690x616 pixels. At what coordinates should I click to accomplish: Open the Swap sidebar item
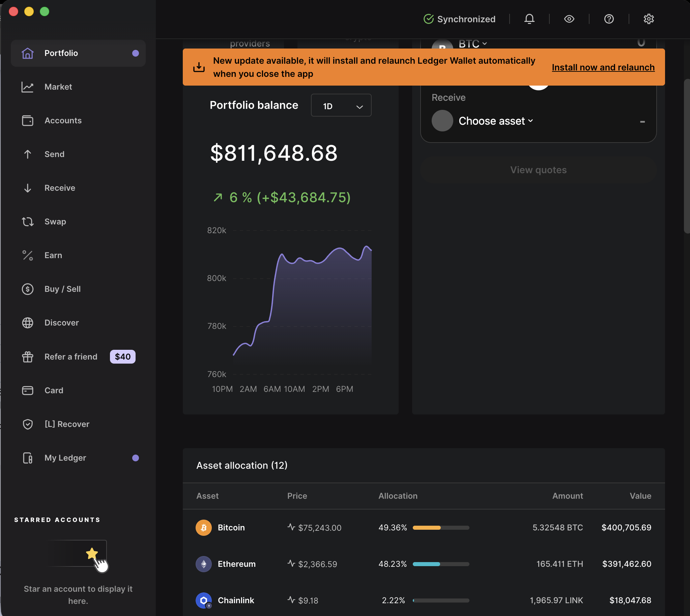coord(55,222)
